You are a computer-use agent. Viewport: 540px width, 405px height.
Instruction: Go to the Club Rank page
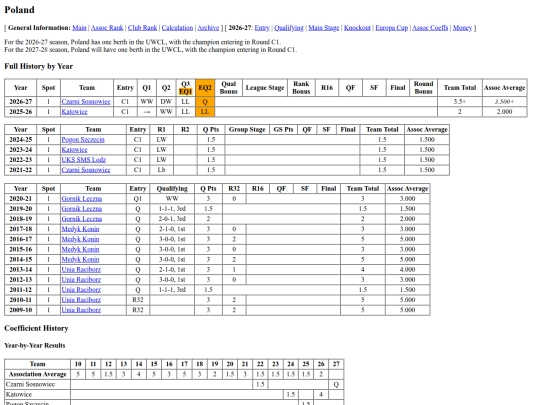pyautogui.click(x=142, y=28)
